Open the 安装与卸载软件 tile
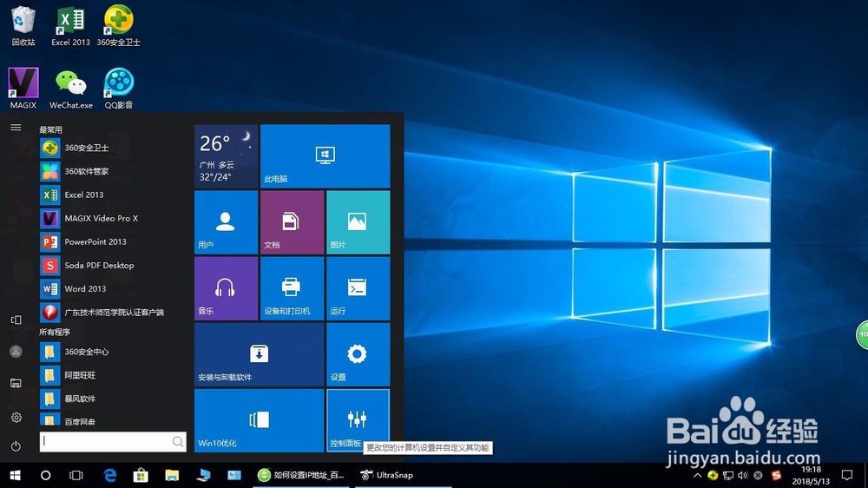Image resolution: width=868 pixels, height=488 pixels. (259, 354)
